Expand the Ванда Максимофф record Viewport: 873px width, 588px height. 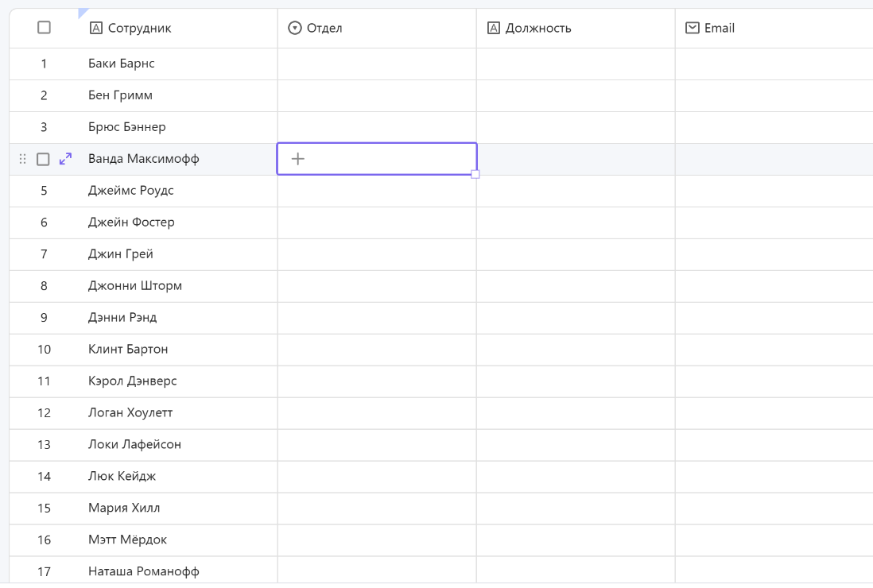(66, 159)
